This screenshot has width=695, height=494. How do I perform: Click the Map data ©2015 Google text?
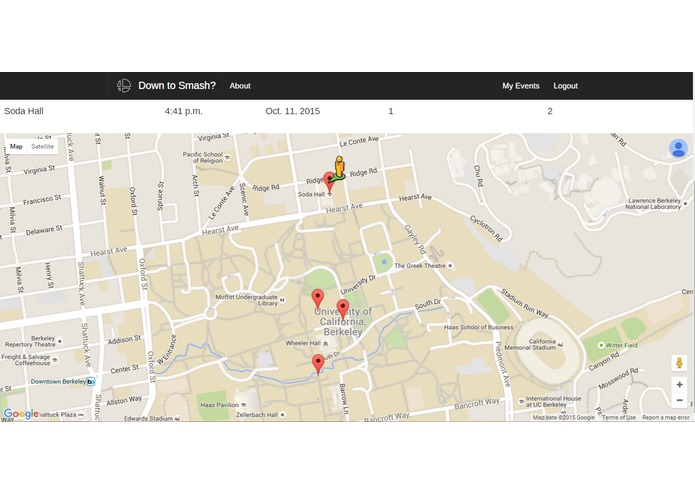[x=563, y=417]
